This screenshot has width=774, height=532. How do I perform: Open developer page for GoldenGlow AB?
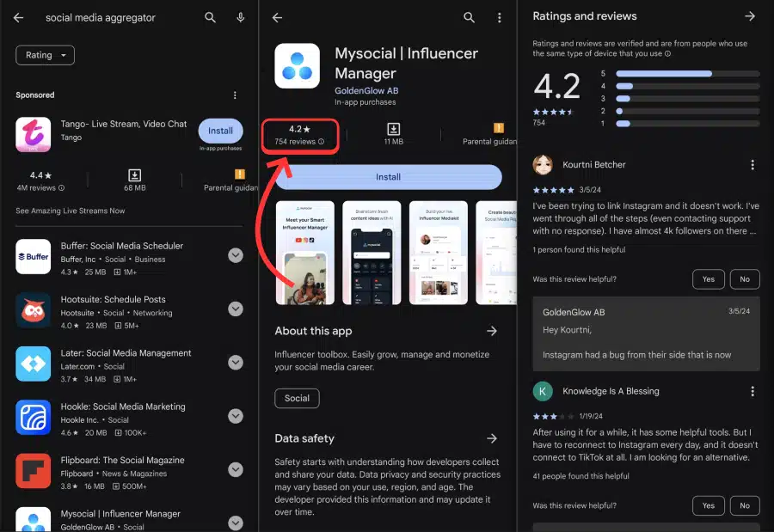(366, 90)
